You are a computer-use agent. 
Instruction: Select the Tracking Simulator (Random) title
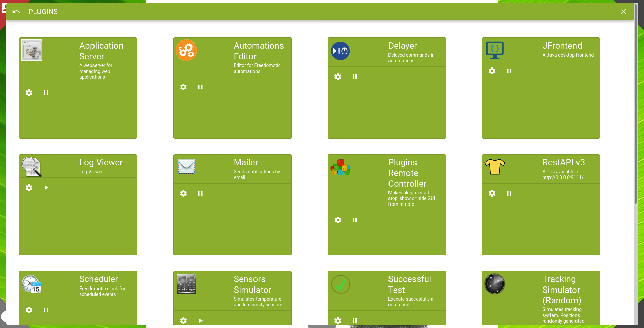(562, 290)
